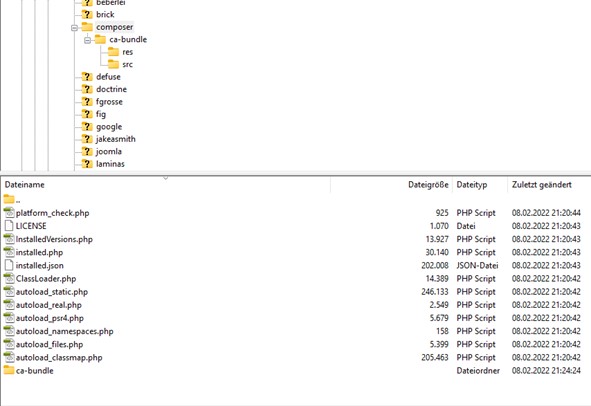
Task: Click the autoload_static.php script icon
Action: tap(9, 291)
